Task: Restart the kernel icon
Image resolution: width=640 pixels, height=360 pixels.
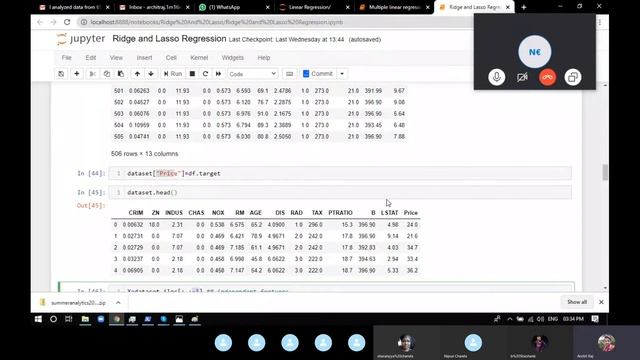Action: point(205,74)
